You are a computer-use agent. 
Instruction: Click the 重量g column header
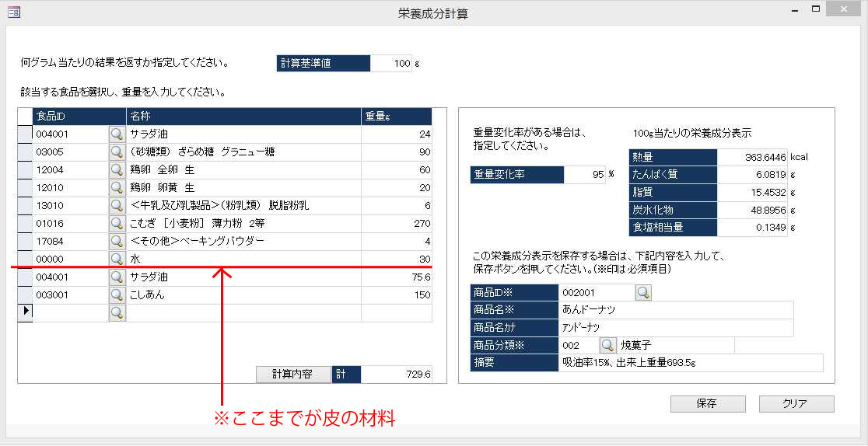pyautogui.click(x=397, y=117)
